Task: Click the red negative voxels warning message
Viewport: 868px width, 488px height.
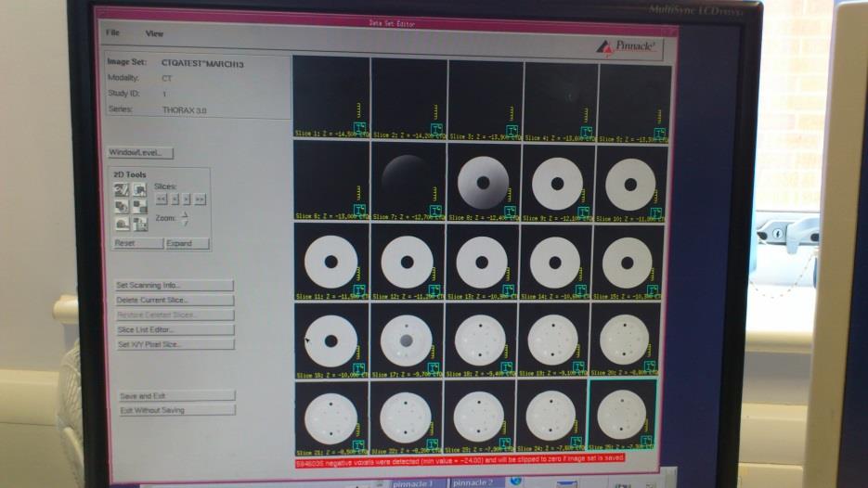Action: [x=460, y=460]
